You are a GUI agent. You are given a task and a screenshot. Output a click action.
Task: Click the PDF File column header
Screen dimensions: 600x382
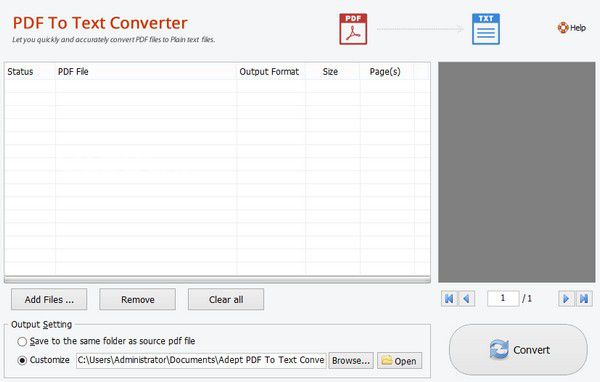pos(146,72)
